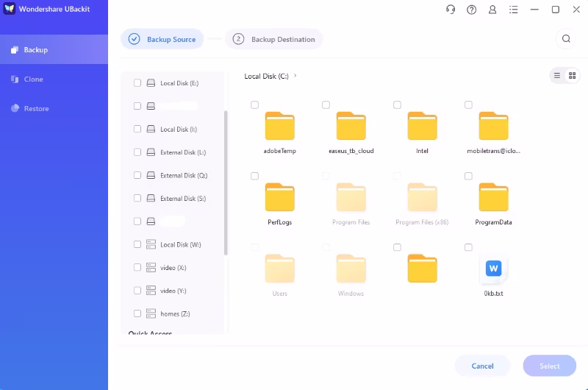
Task: Click the homes (Z:) network drive icon
Action: coord(151,313)
